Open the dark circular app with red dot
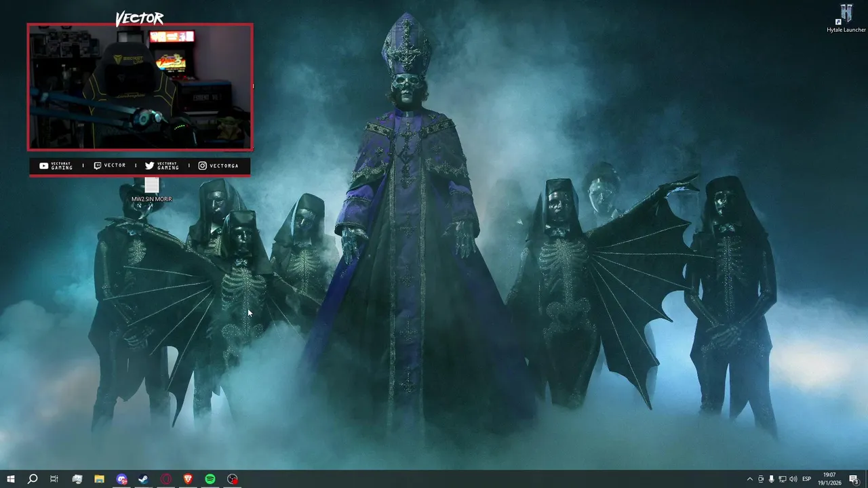 click(233, 479)
